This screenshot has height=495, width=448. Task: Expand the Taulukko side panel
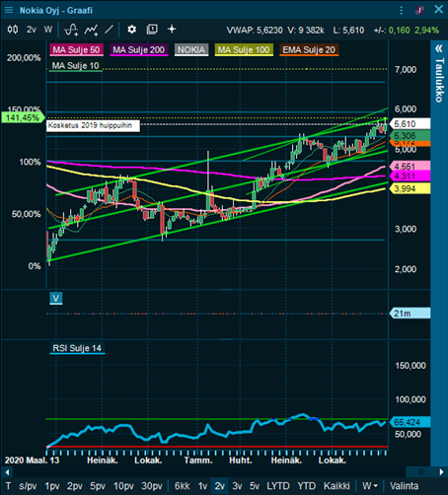pyautogui.click(x=439, y=75)
